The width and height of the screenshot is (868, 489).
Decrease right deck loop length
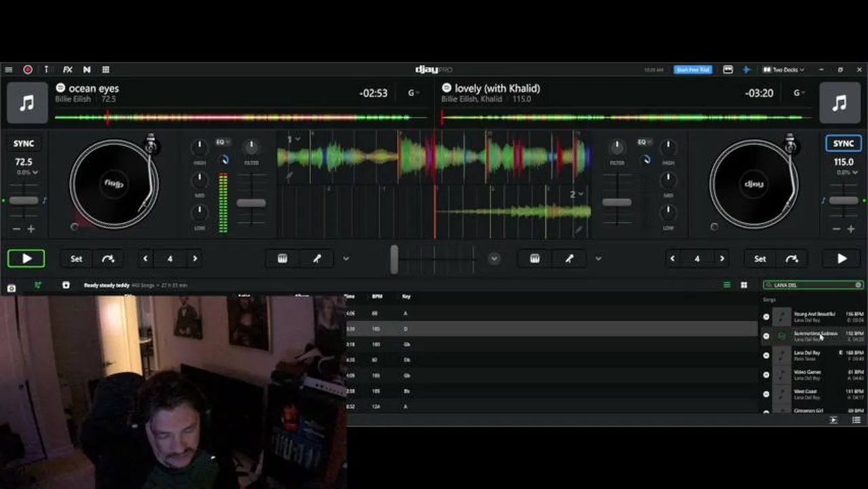click(x=672, y=259)
